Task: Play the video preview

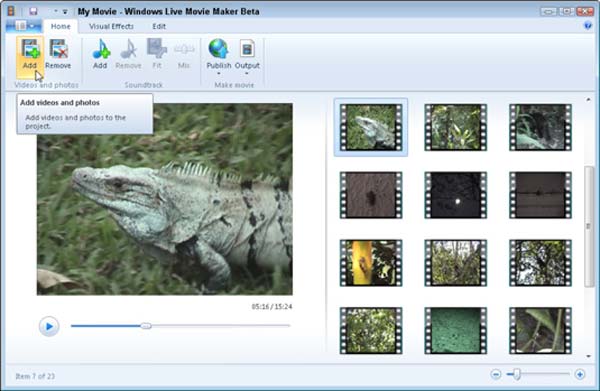Action: (49, 326)
